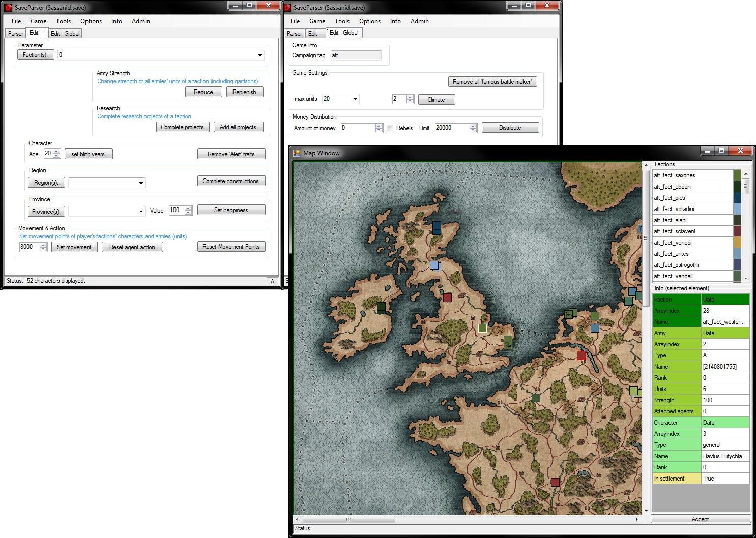Click the att_fact_picti color swatch
Image resolution: width=756 pixels, height=538 pixels.
coord(737,198)
